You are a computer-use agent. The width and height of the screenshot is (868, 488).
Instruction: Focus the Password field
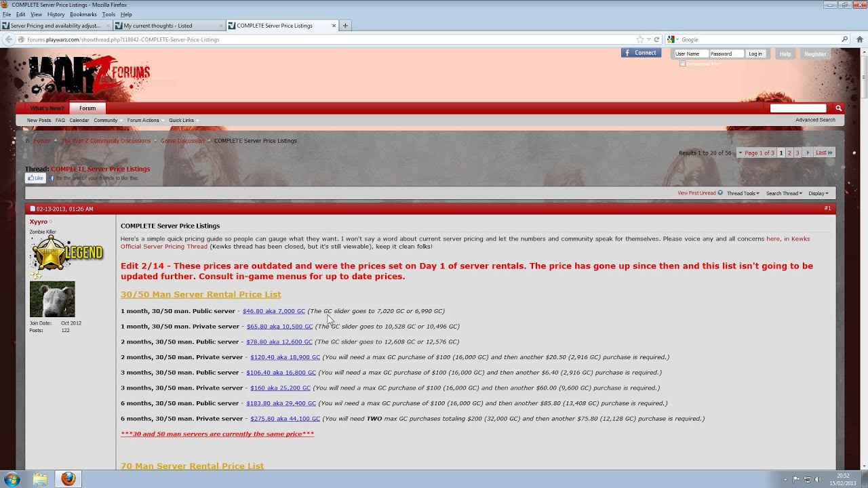(727, 54)
